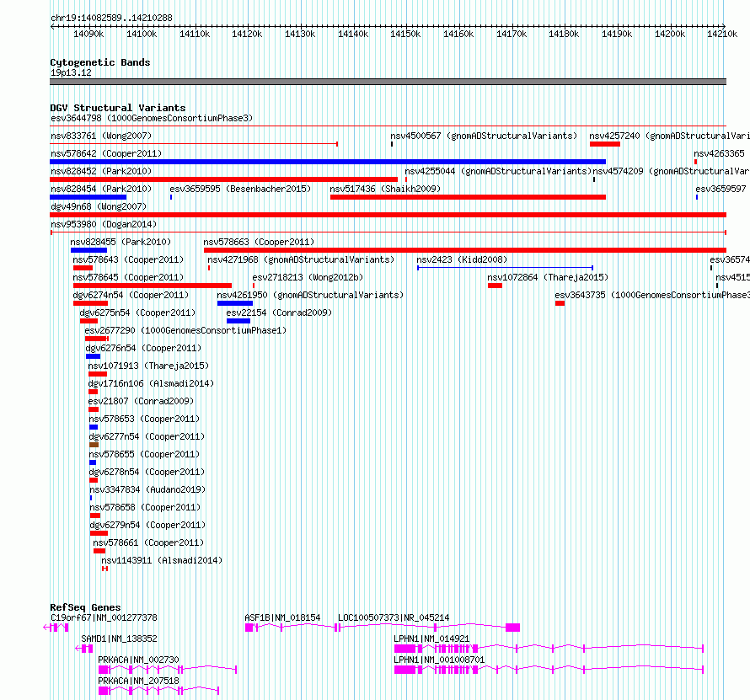Open esv2677290 (1000GenomesConsortiumPhase1) label
This screenshot has width=750, height=700.
coord(185,330)
